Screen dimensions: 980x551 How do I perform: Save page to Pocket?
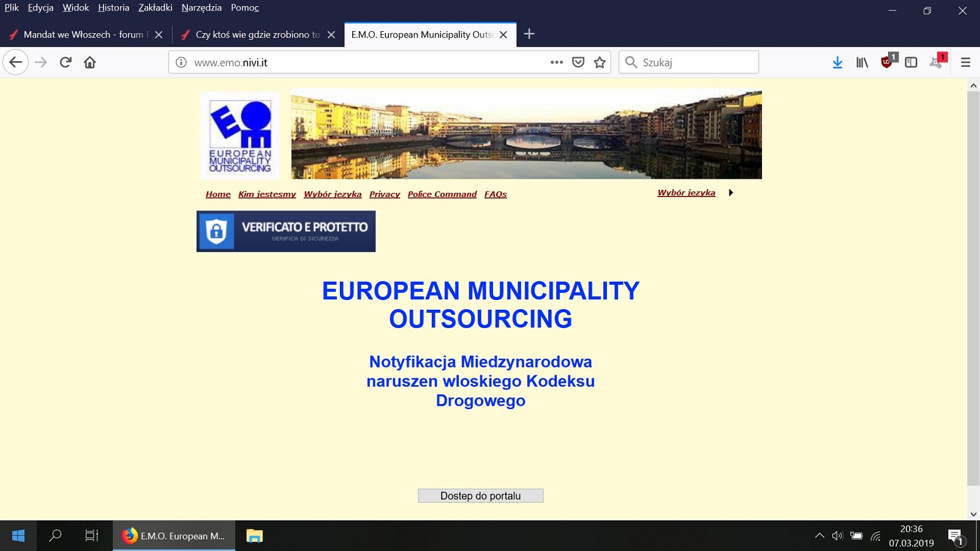[x=578, y=62]
